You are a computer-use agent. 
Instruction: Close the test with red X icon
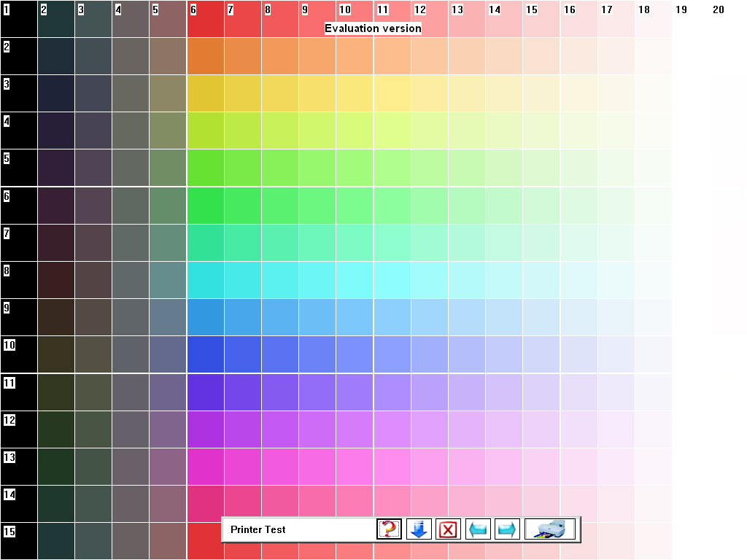(448, 529)
